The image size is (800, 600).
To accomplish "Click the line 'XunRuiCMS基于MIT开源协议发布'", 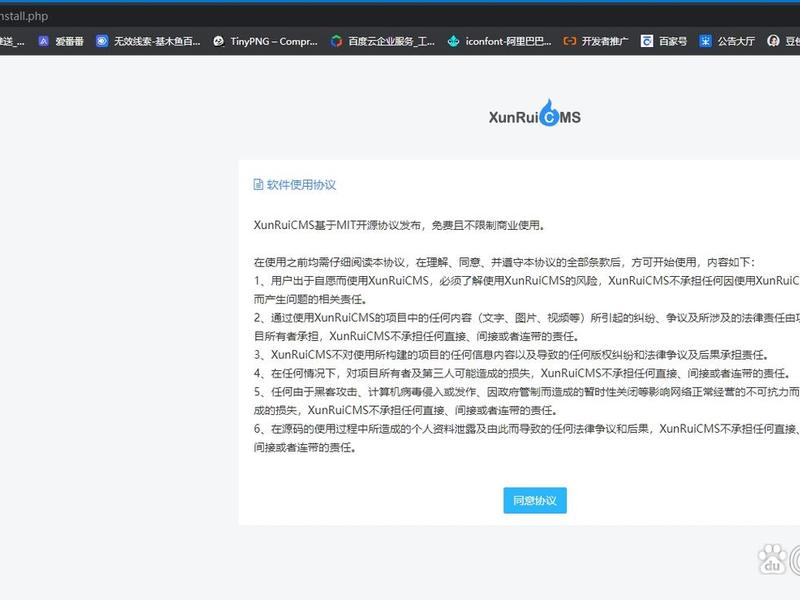I will pyautogui.click(x=399, y=225).
